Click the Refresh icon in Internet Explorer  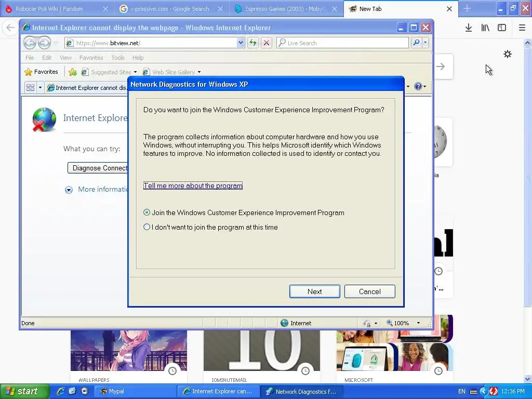[253, 43]
